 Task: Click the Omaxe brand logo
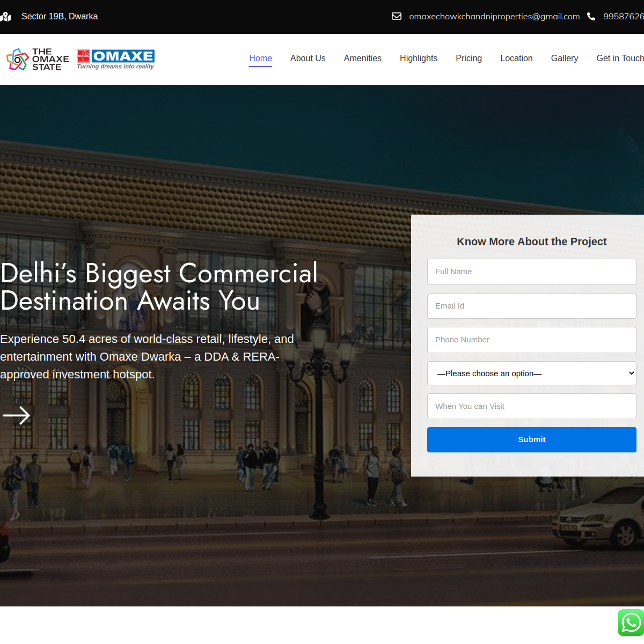click(x=115, y=59)
